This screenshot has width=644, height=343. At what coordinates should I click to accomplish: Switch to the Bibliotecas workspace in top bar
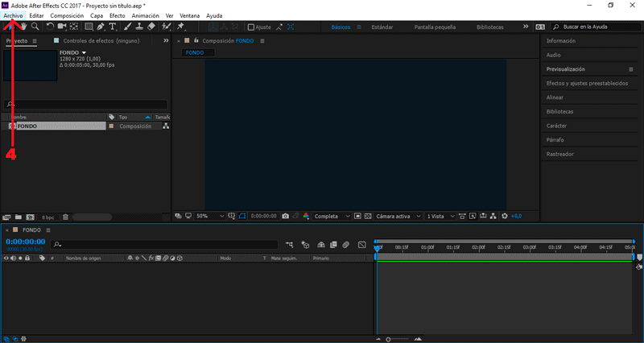click(x=490, y=27)
